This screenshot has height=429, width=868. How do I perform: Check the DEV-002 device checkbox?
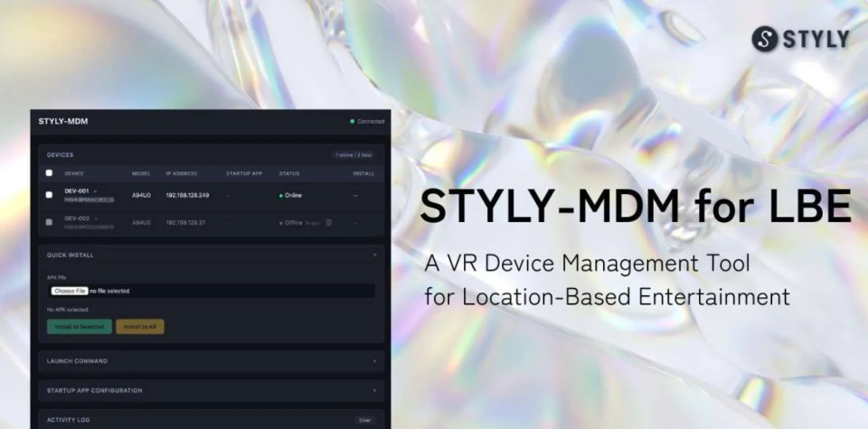[x=49, y=222]
